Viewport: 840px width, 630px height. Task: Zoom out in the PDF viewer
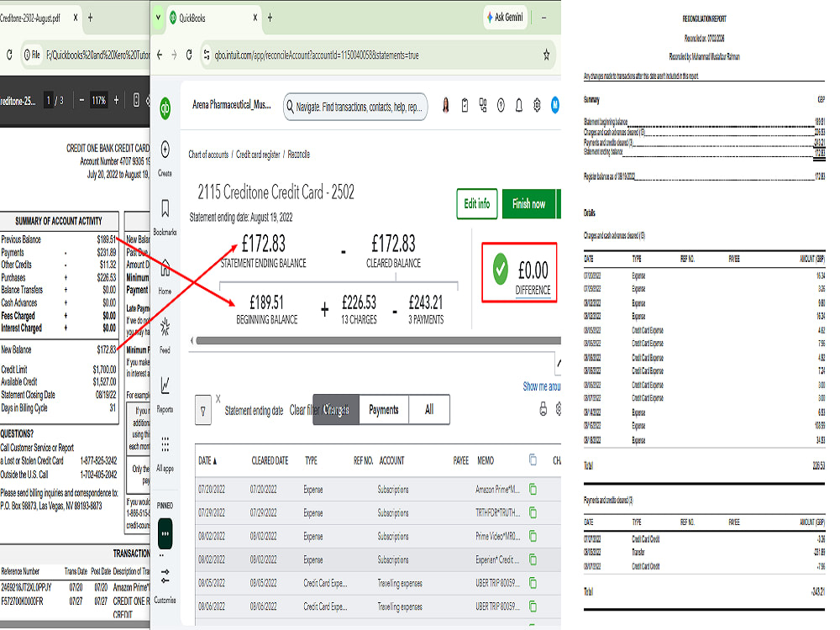pyautogui.click(x=81, y=100)
